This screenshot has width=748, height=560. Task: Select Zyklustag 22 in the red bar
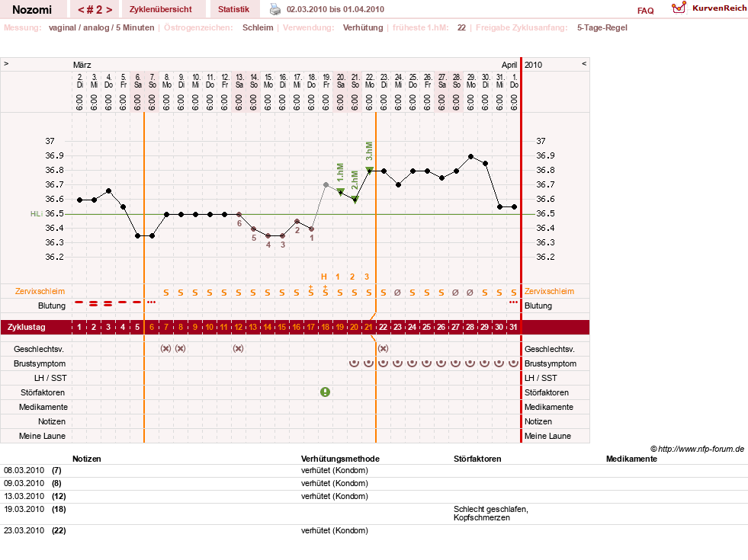point(383,327)
